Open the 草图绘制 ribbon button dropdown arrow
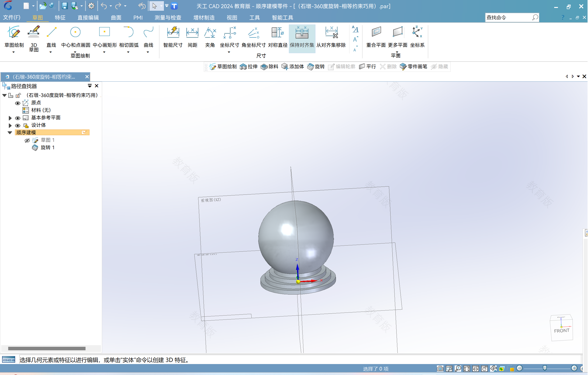This screenshot has width=588, height=375. pyautogui.click(x=14, y=52)
